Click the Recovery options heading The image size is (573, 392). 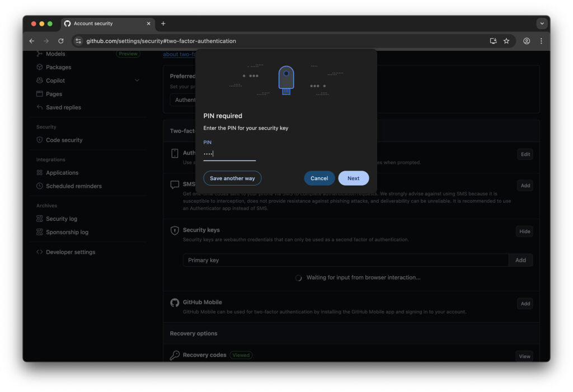(x=193, y=333)
